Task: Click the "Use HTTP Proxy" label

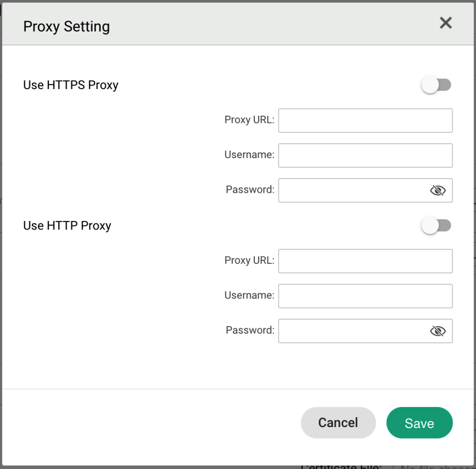Action: [x=67, y=226]
